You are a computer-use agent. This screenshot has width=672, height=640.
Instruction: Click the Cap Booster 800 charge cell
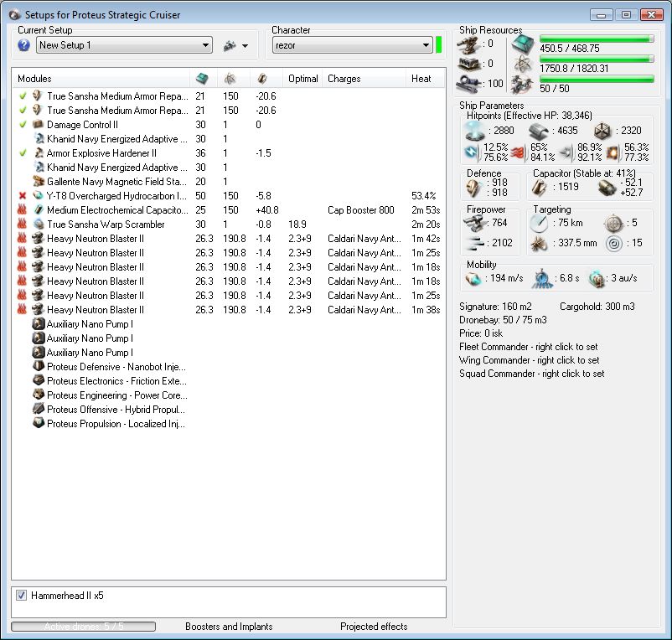click(361, 210)
